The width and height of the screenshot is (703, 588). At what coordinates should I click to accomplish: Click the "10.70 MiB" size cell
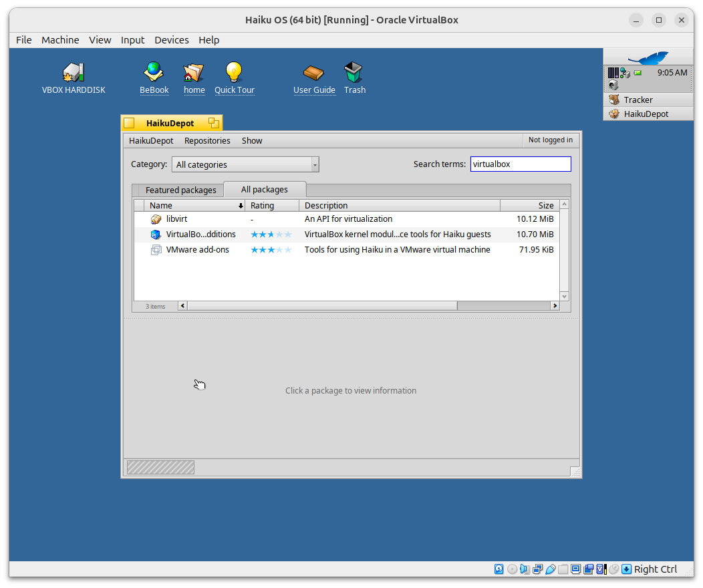tap(535, 235)
